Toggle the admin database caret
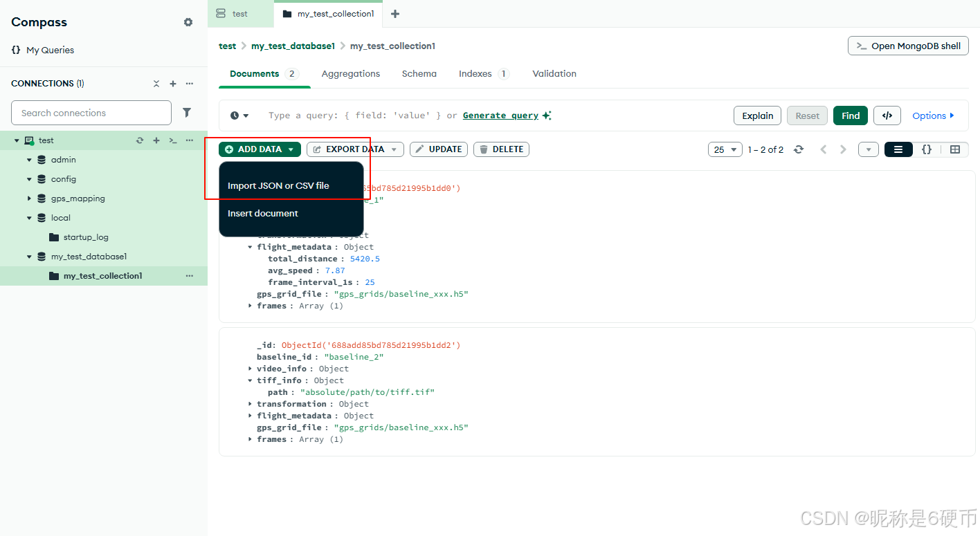 click(30, 160)
